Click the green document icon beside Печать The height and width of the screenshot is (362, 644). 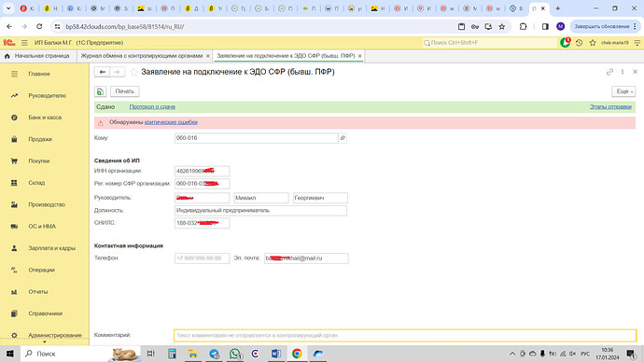tap(100, 91)
